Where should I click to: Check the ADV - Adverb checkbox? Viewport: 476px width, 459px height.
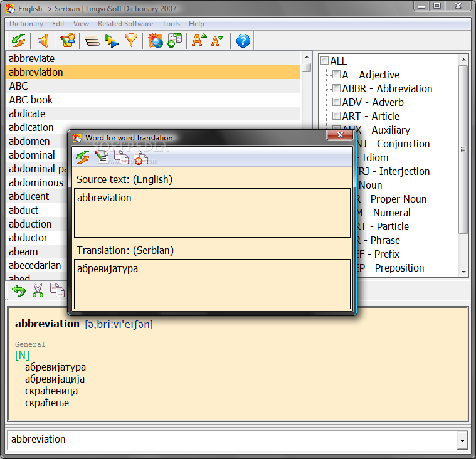pyautogui.click(x=336, y=102)
